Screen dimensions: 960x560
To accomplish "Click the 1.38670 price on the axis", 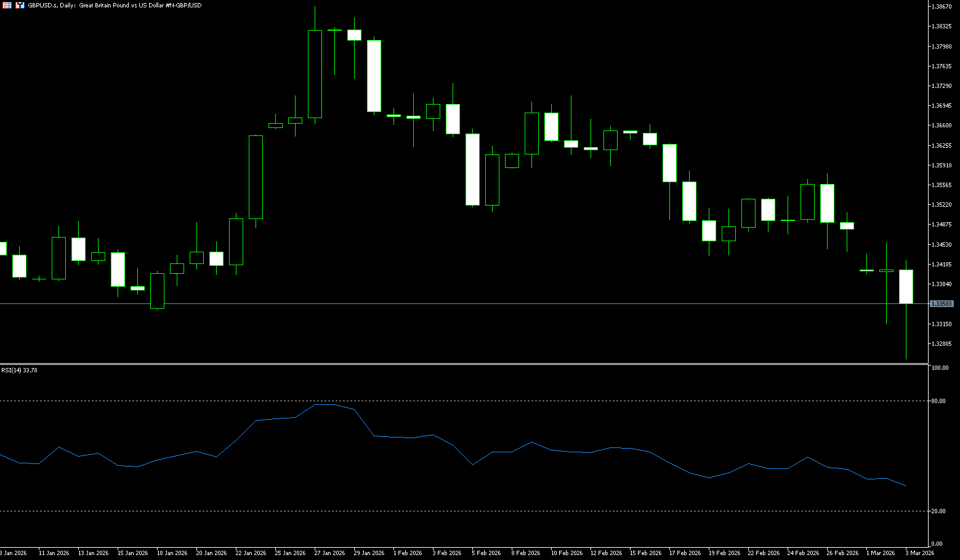I will click(942, 7).
